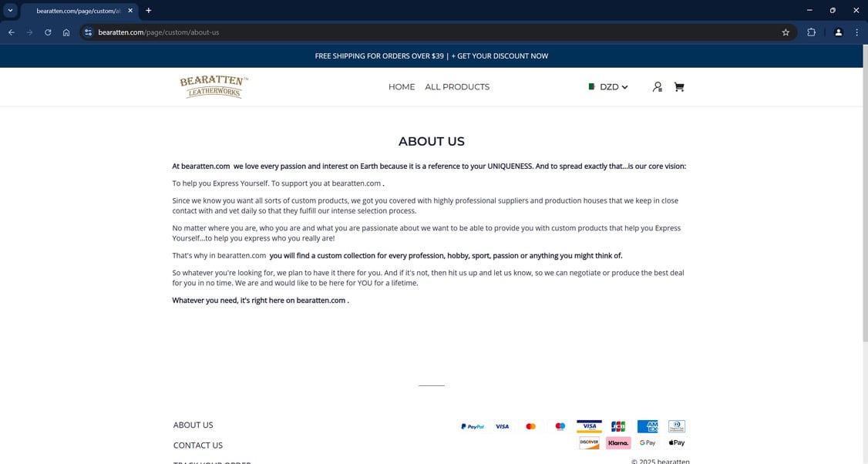The image size is (868, 464).
Task: Open the HOME menu item
Action: [402, 87]
